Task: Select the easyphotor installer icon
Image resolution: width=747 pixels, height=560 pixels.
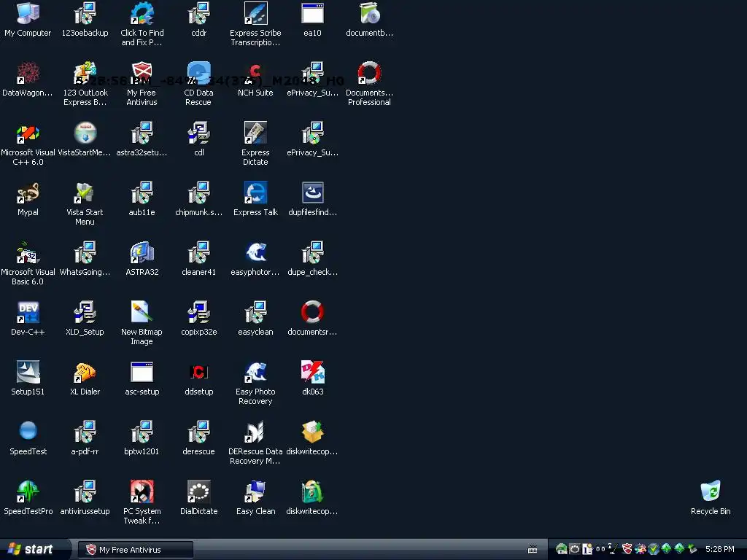Action: pyautogui.click(x=255, y=259)
